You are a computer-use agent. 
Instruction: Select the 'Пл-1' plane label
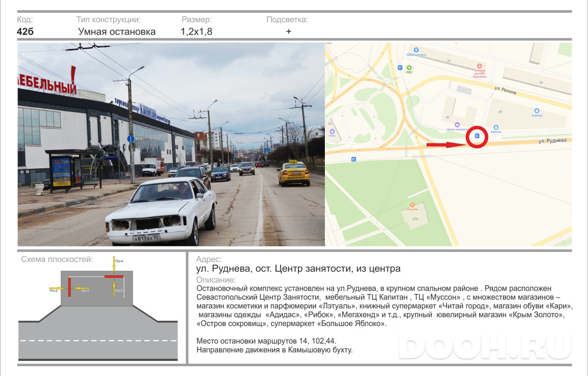pyautogui.click(x=85, y=291)
